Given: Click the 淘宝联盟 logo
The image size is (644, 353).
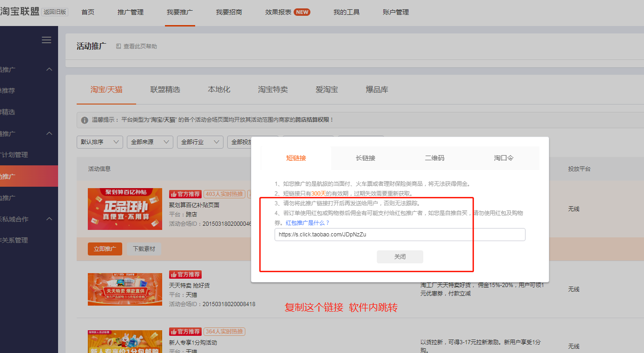Looking at the screenshot, I should pyautogui.click(x=20, y=12).
